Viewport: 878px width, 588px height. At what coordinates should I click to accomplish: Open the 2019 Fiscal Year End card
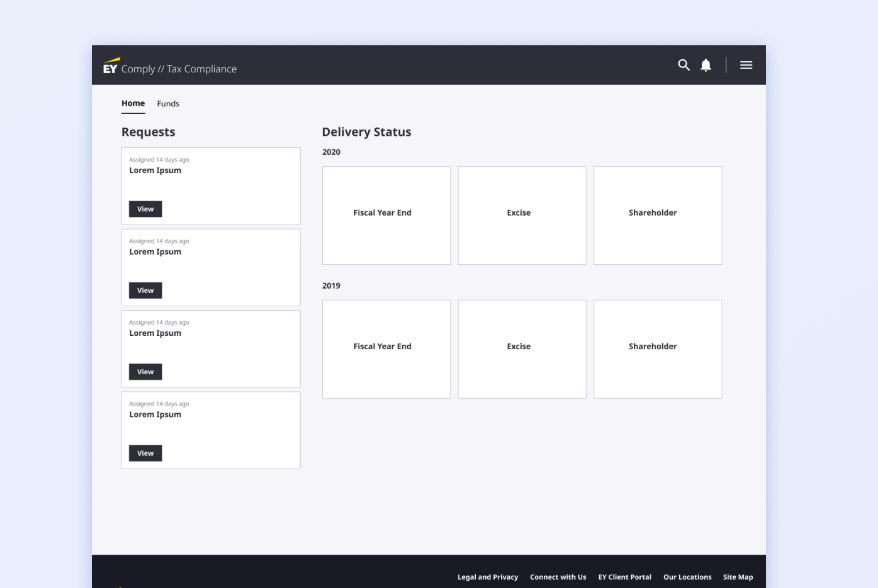coord(386,349)
